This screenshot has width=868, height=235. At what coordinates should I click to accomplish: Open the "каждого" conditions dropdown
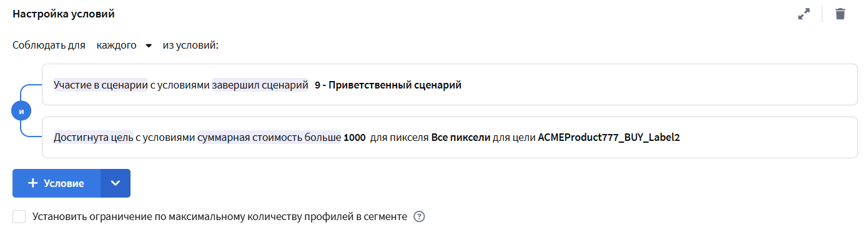coord(124,46)
